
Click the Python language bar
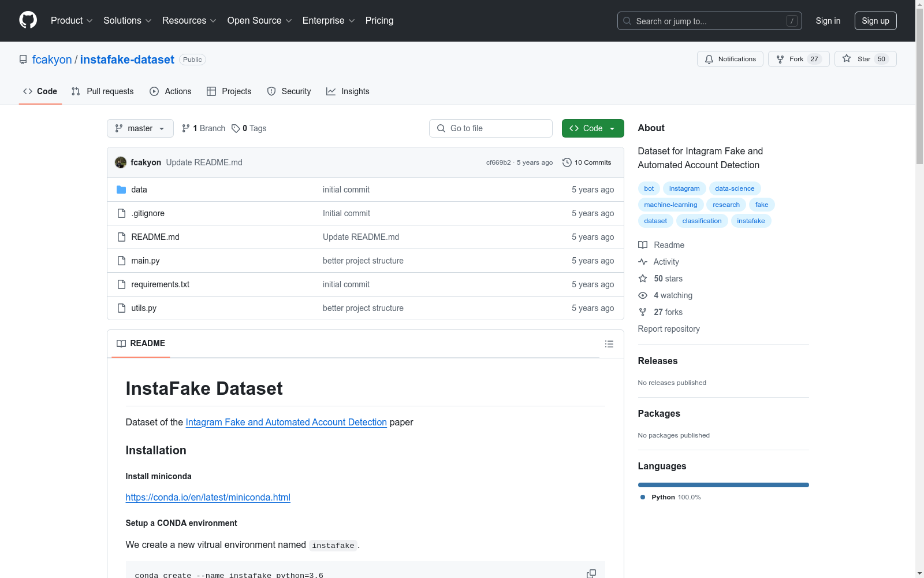point(724,485)
